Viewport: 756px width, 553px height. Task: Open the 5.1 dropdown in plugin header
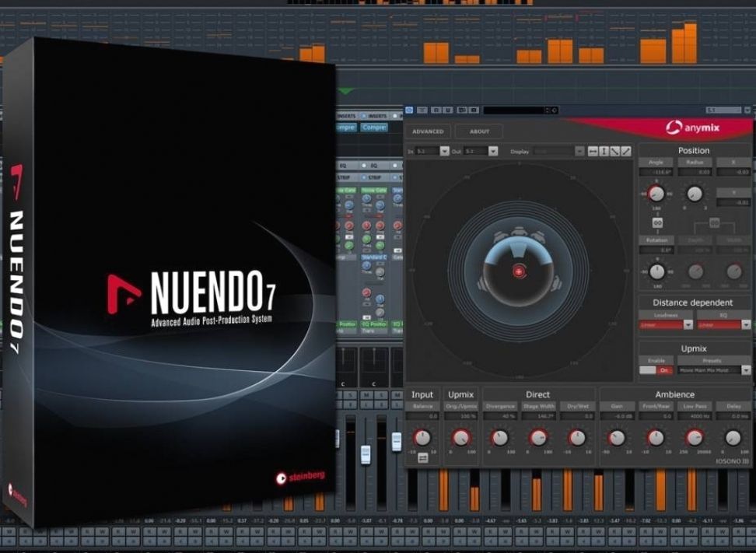tap(728, 110)
